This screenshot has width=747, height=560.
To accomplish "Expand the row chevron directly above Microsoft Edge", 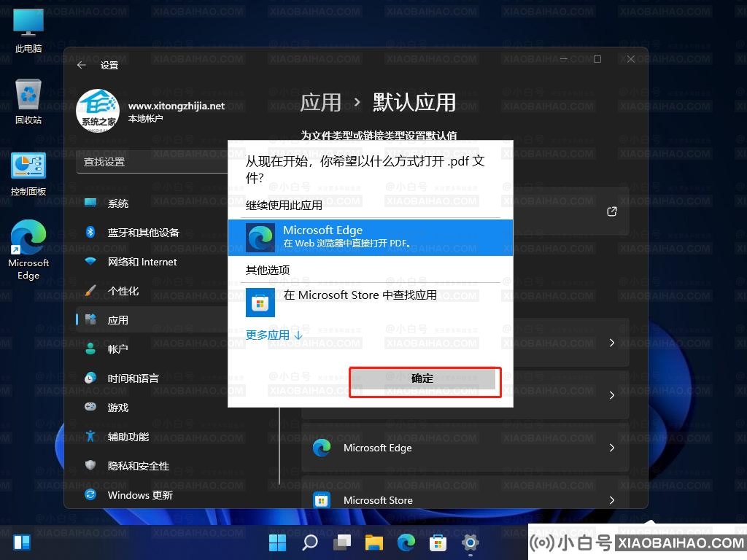I will (612, 395).
